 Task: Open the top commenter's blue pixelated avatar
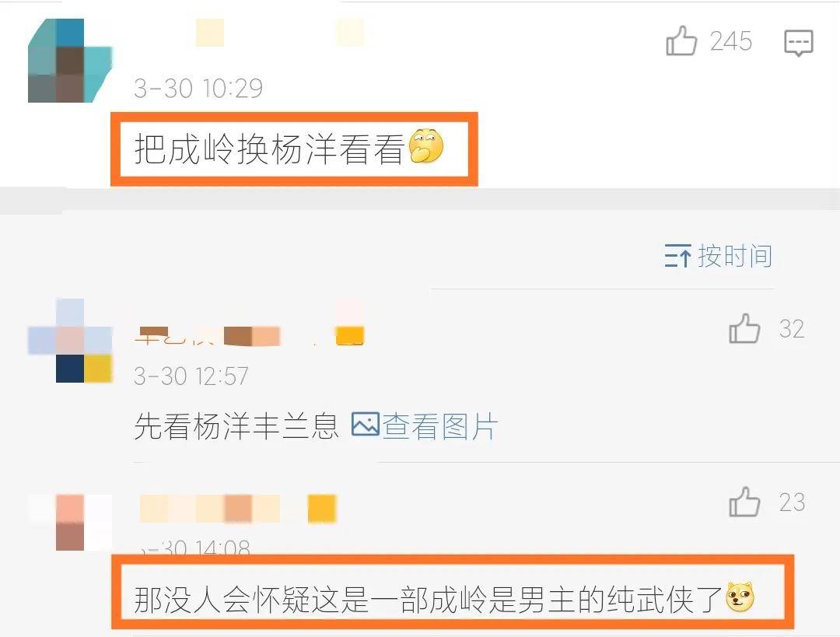[70, 61]
